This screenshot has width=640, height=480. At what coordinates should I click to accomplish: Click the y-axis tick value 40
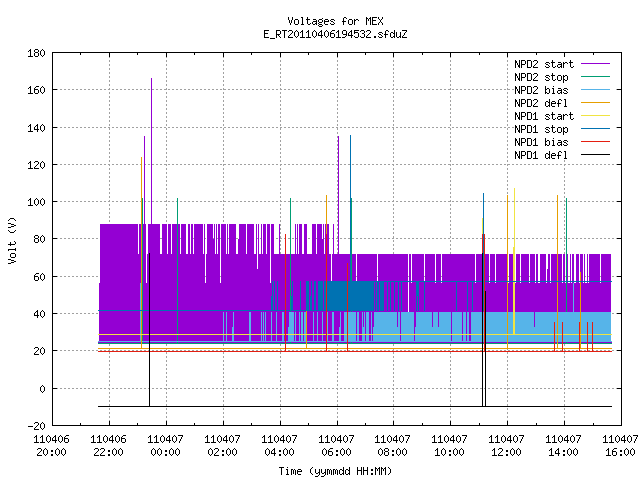(39, 314)
